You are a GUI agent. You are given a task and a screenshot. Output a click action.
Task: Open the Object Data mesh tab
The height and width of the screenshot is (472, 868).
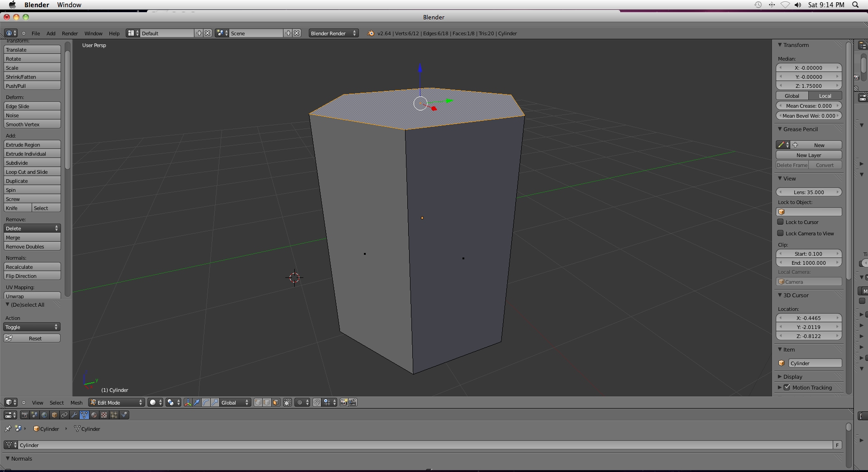84,415
